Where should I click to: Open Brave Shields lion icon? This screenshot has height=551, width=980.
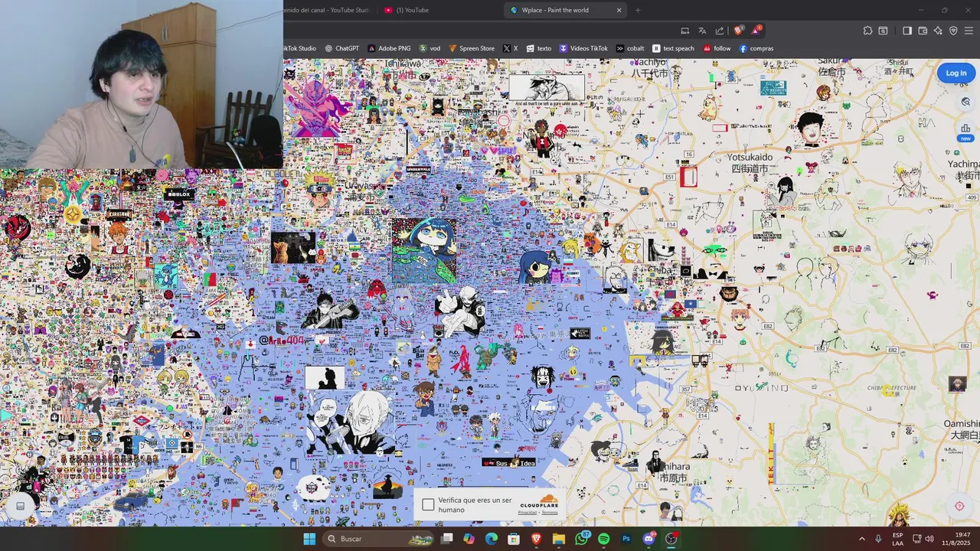738,31
